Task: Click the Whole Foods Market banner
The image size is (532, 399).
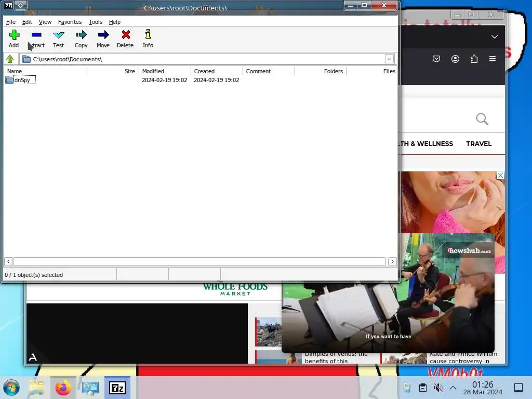Action: coord(235,289)
